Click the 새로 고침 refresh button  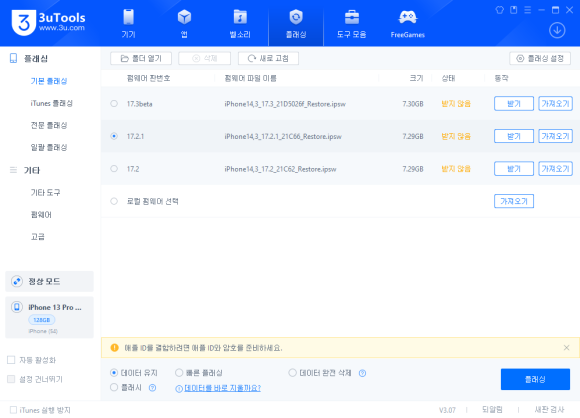268,58
